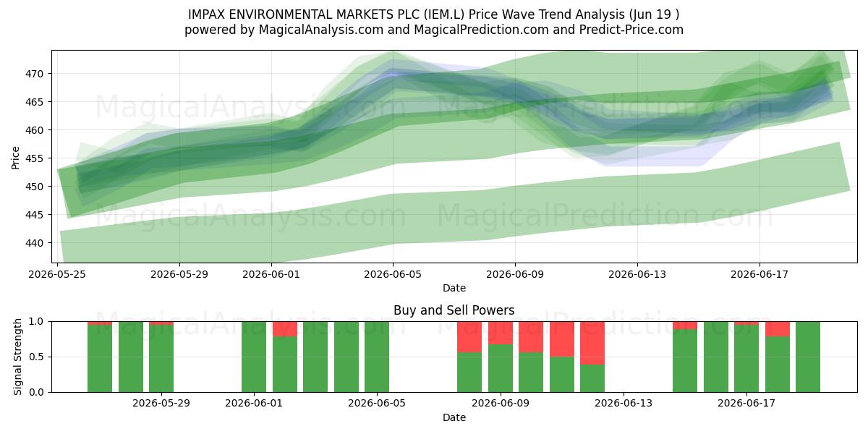868x434 pixels.
Task: Click the 2026-06-13 date tick on price chart
Action: pyautogui.click(x=637, y=274)
